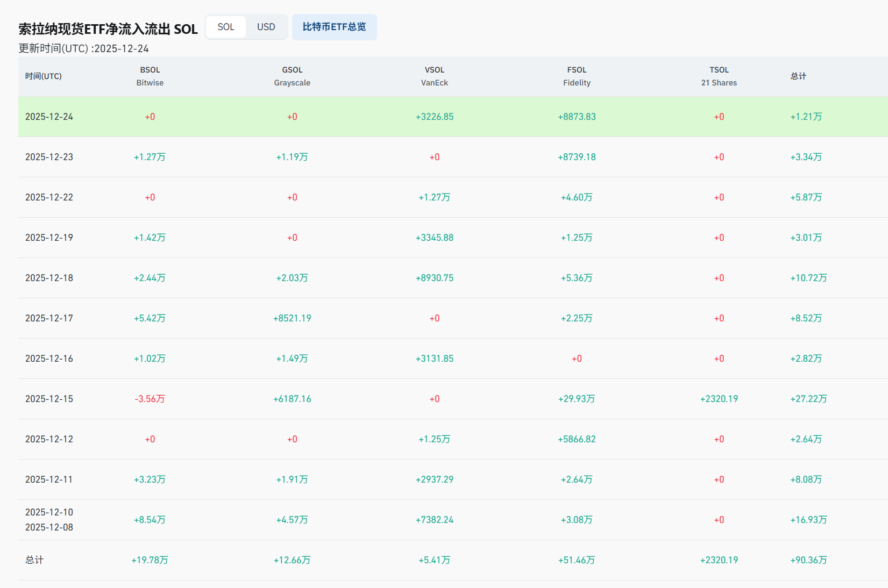888x588 pixels.
Task: Select the +29.93万 FSOL inflow value
Action: [x=577, y=399]
